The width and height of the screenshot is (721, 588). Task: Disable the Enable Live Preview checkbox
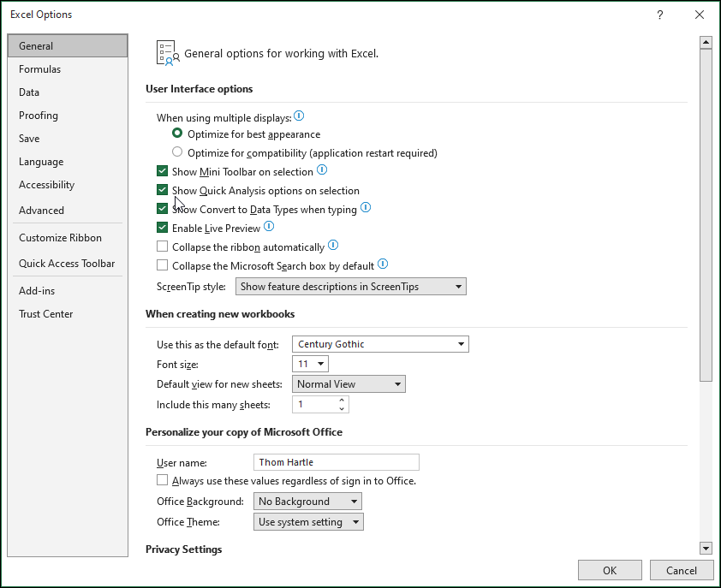pyautogui.click(x=162, y=228)
